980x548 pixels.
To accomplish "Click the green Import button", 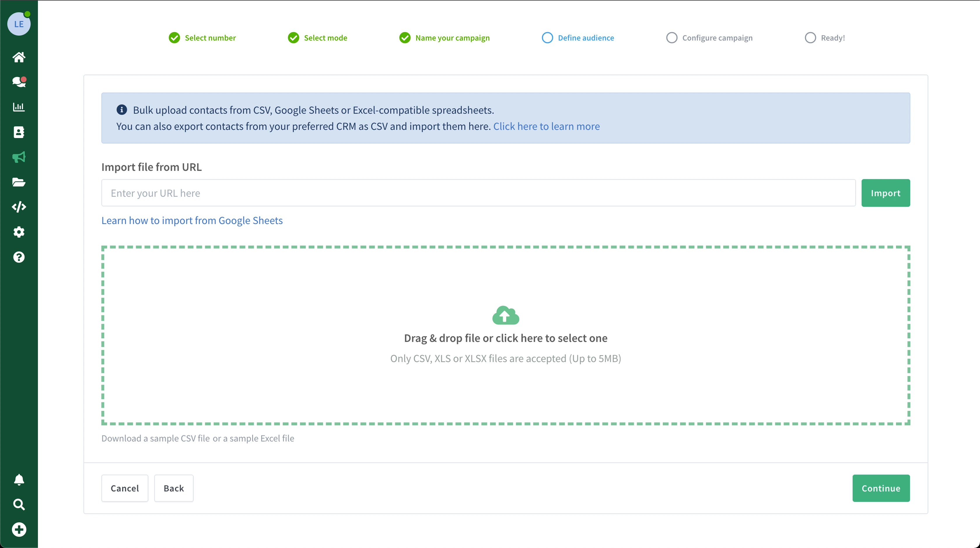I will coord(885,193).
